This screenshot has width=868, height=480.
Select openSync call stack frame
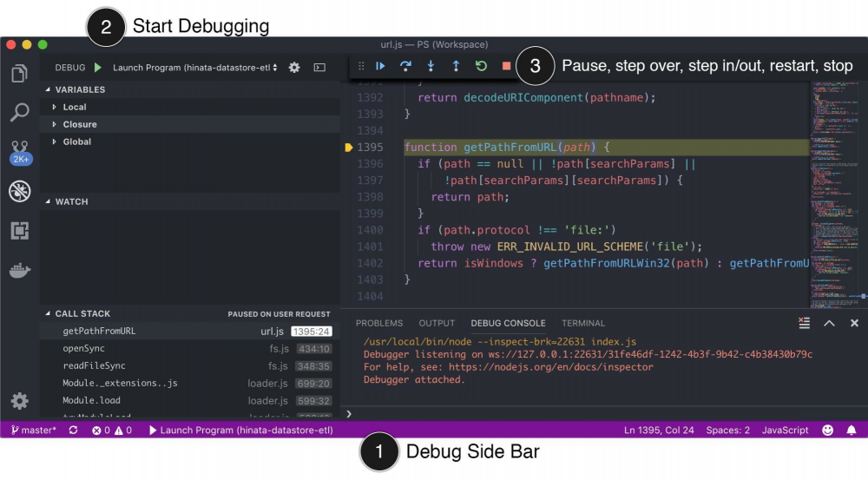tap(190, 348)
